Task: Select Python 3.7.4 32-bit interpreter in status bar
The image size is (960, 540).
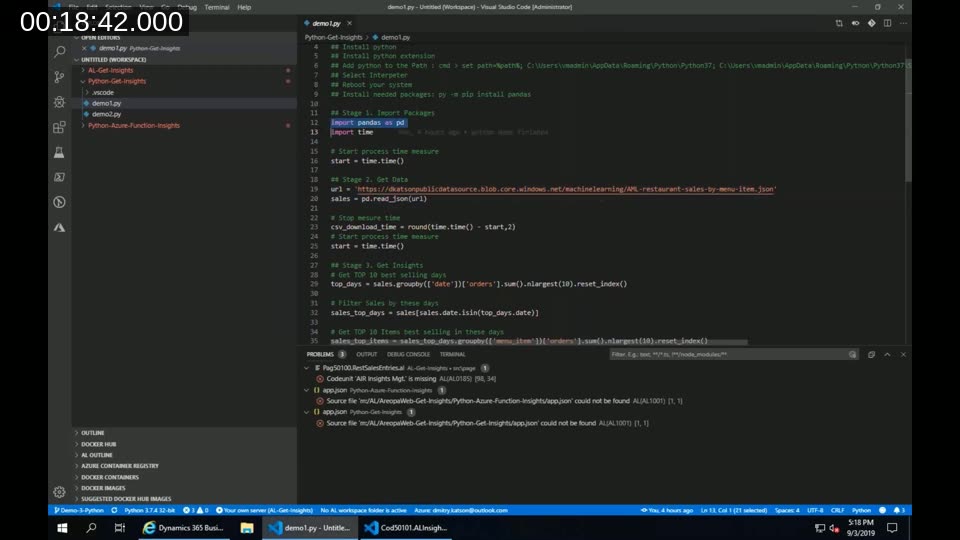Action: tap(149, 510)
